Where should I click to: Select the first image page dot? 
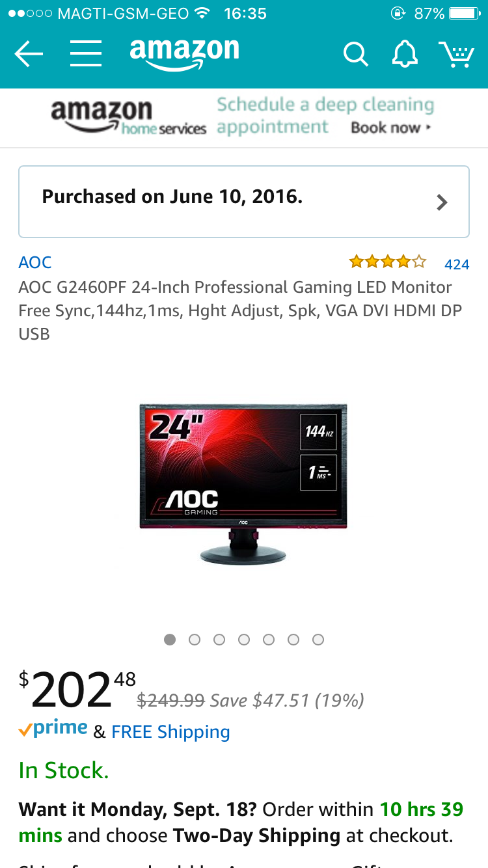(x=170, y=640)
